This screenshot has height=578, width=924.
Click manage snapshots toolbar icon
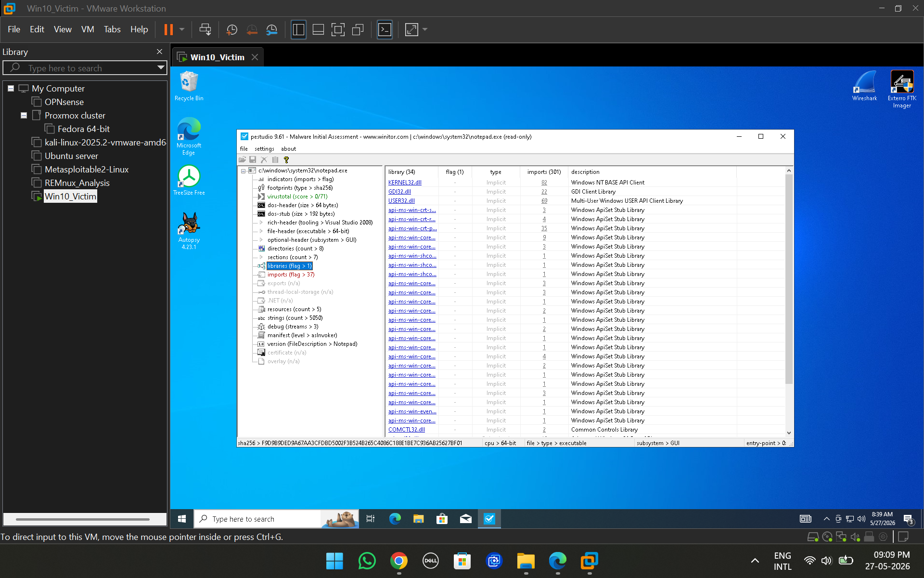272,29
